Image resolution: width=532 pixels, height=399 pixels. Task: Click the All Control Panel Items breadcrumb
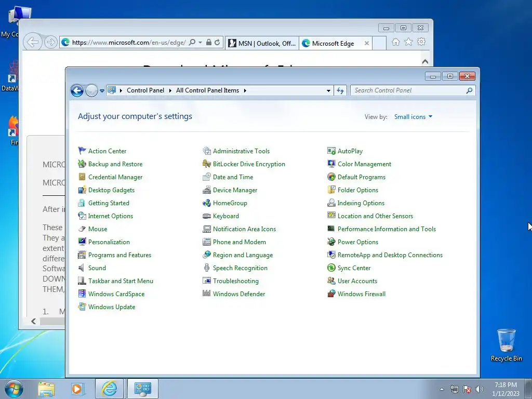tap(207, 90)
